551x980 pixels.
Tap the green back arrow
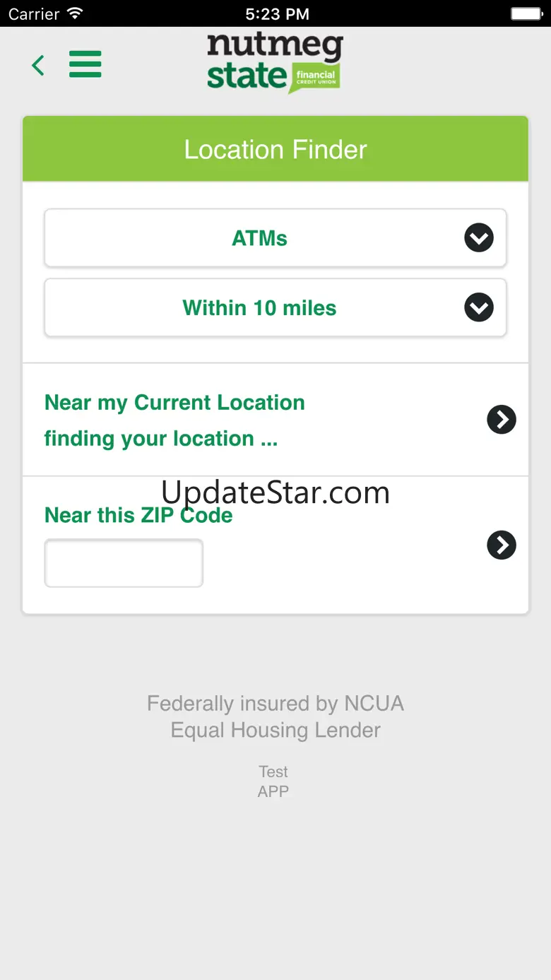(x=38, y=66)
